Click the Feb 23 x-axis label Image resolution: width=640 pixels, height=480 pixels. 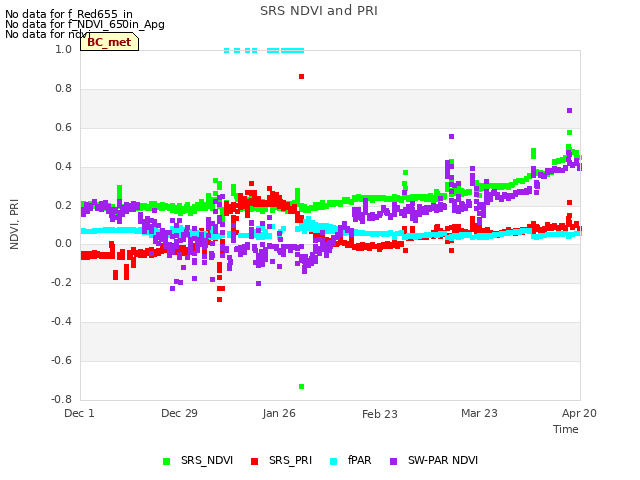click(380, 414)
